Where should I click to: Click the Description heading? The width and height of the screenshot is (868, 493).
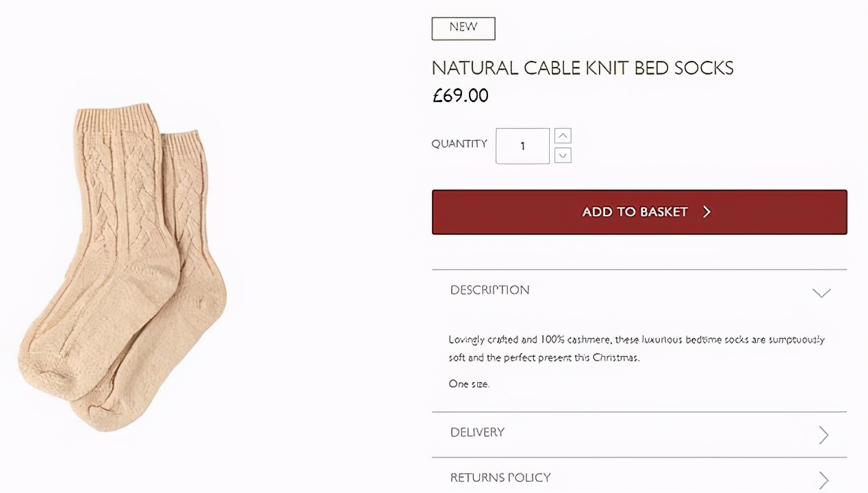pos(489,290)
